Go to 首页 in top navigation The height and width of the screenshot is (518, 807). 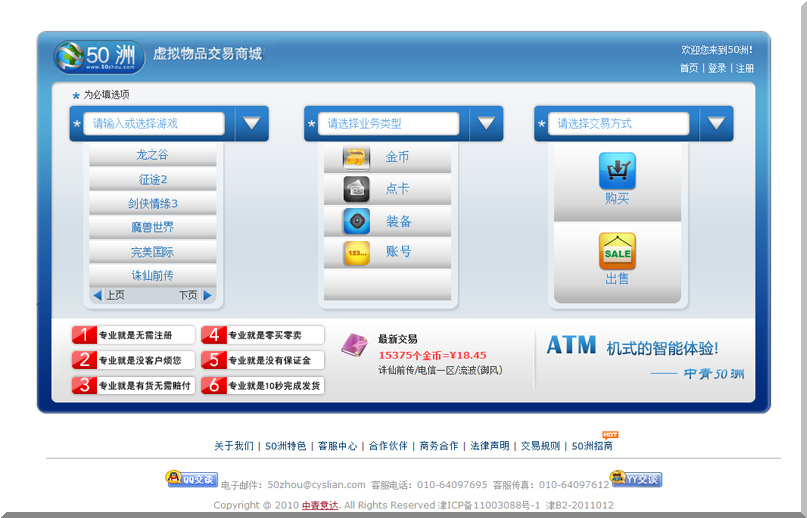tap(689, 68)
